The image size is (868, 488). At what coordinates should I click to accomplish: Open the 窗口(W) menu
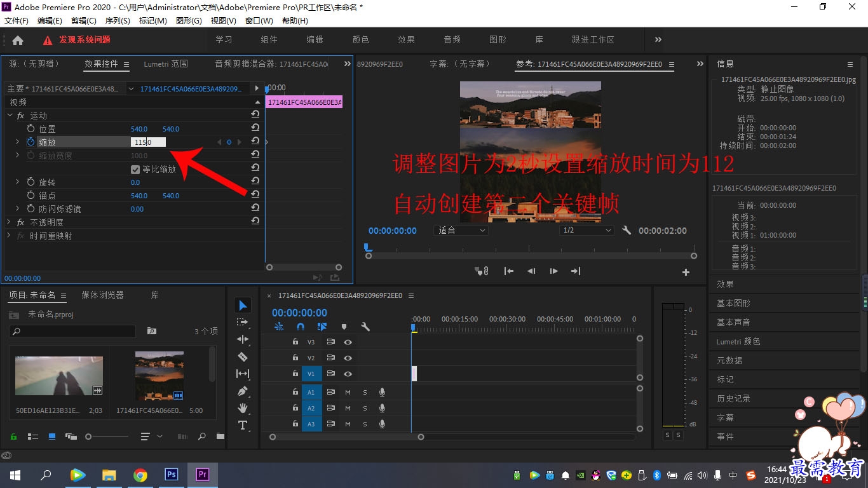pyautogui.click(x=259, y=21)
